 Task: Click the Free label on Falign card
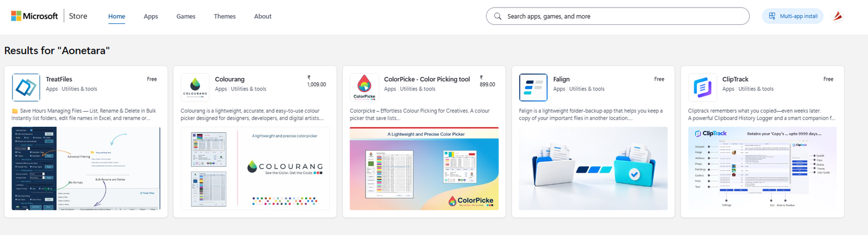(659, 79)
